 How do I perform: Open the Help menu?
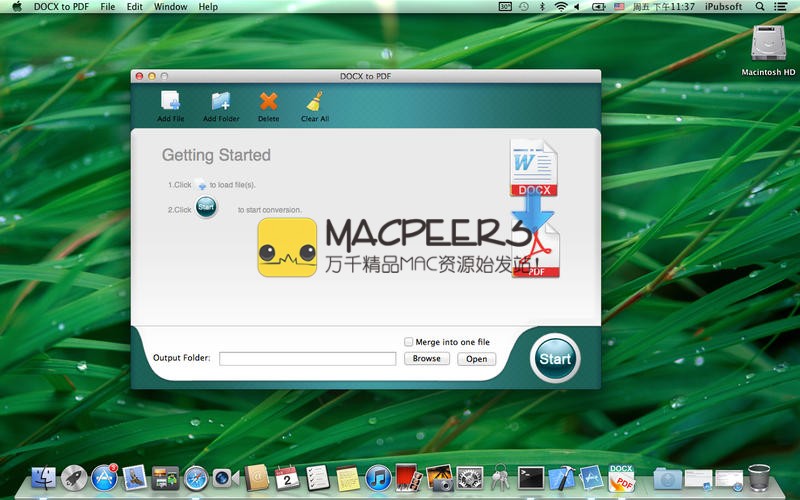(x=208, y=6)
